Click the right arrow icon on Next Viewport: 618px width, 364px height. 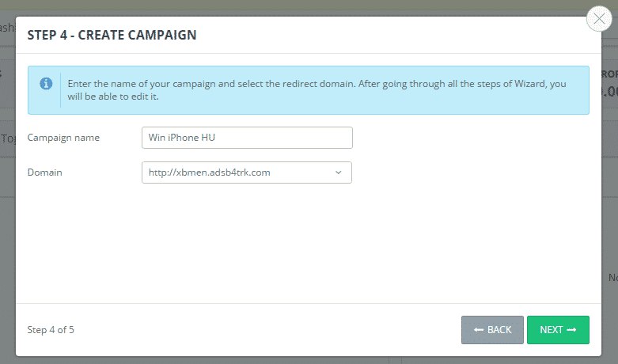[572, 330]
